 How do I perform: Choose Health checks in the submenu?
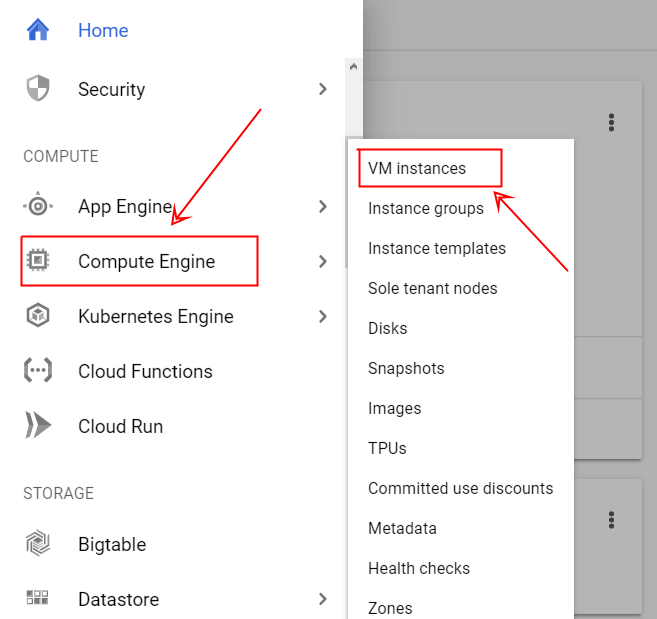[419, 568]
